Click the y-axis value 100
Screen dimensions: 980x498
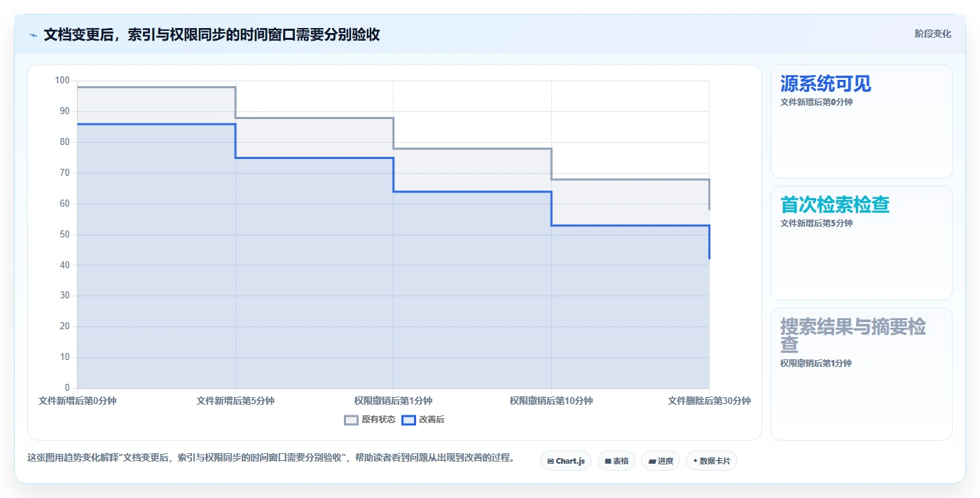[x=63, y=81]
